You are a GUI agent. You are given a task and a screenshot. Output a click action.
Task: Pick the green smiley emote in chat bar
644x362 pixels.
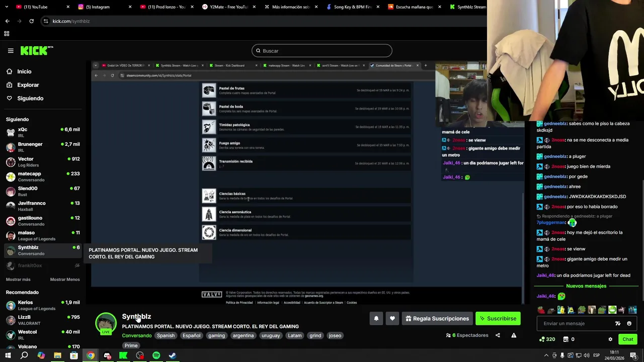pos(612,310)
